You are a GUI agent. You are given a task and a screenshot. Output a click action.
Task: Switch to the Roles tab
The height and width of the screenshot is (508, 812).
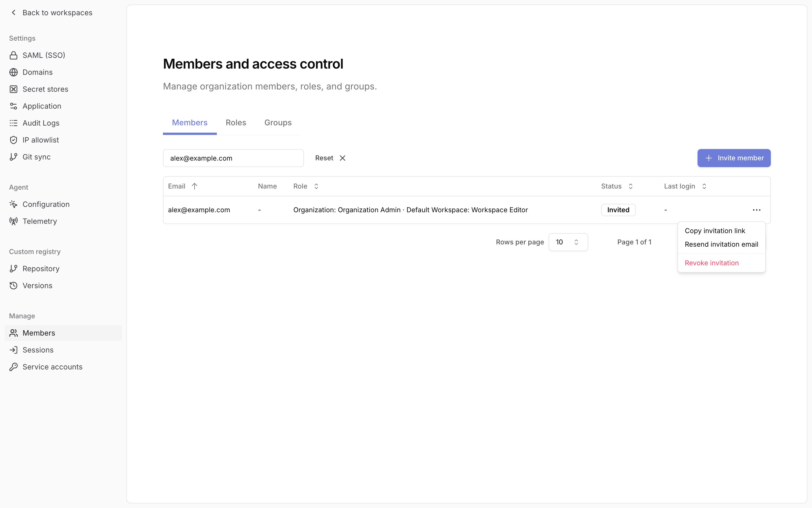pyautogui.click(x=236, y=123)
